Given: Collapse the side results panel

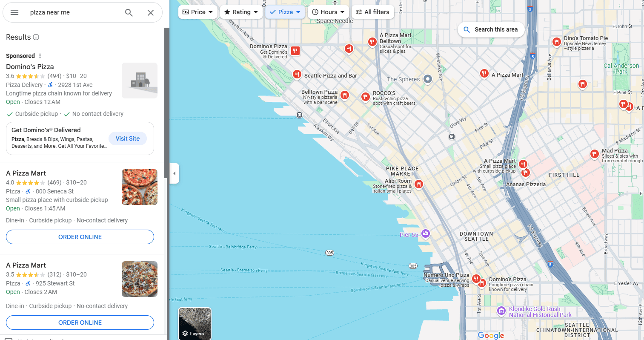Looking at the screenshot, I should 174,173.
